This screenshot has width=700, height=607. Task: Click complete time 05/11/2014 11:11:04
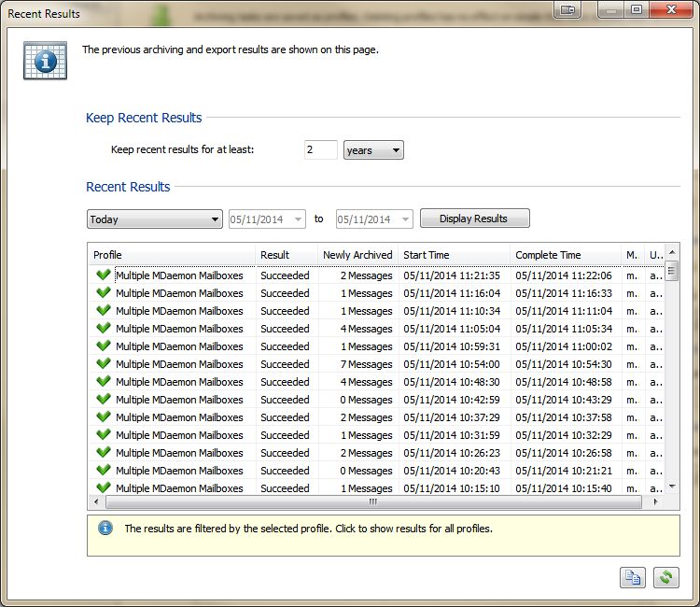coord(564,311)
